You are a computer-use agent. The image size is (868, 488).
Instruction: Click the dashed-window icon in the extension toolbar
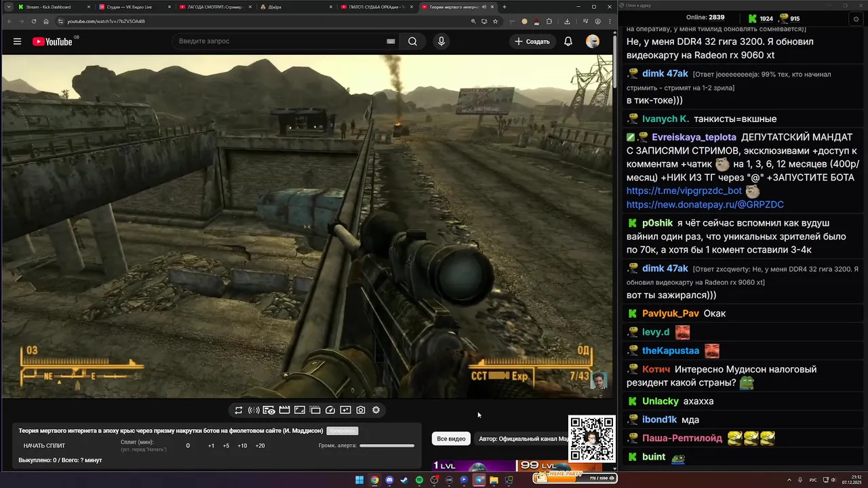[315, 410]
